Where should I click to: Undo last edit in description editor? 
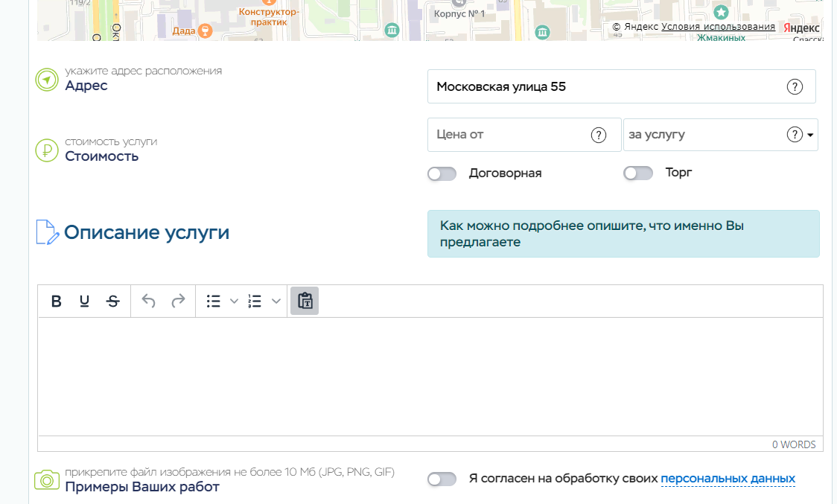coord(149,302)
